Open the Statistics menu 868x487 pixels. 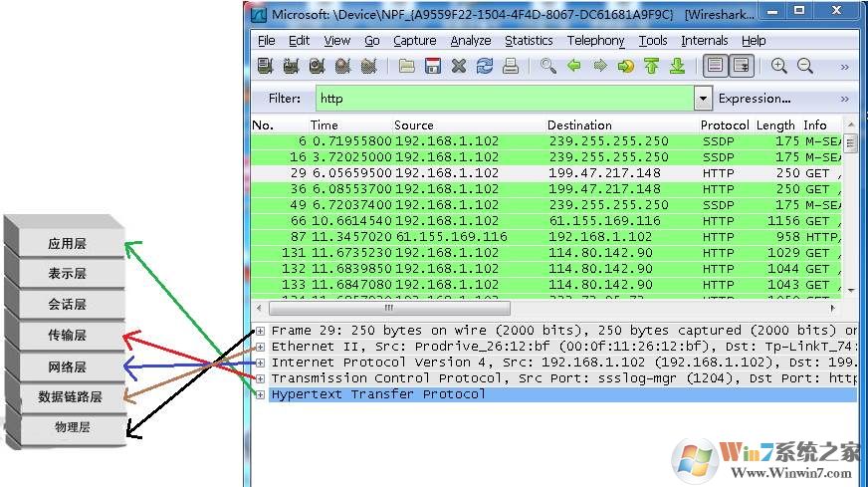[x=529, y=41]
